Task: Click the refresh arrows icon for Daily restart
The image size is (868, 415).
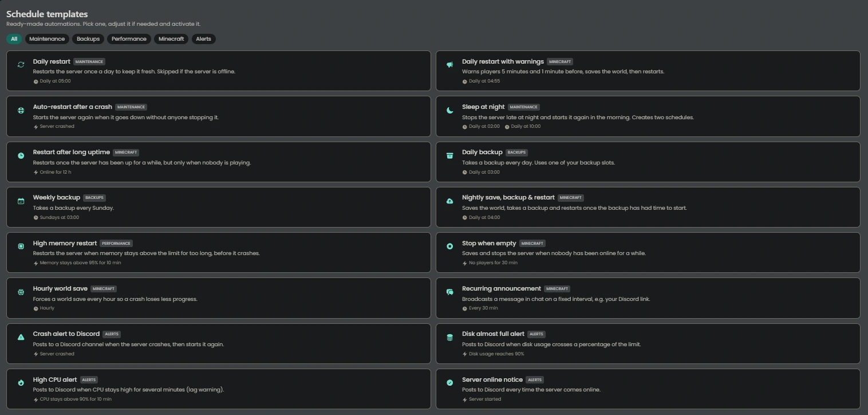Action: 21,65
